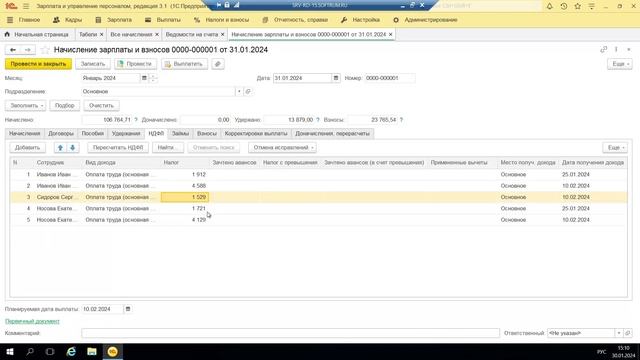Open Первичный документ link
Image resolution: width=640 pixels, height=360 pixels.
[32, 322]
